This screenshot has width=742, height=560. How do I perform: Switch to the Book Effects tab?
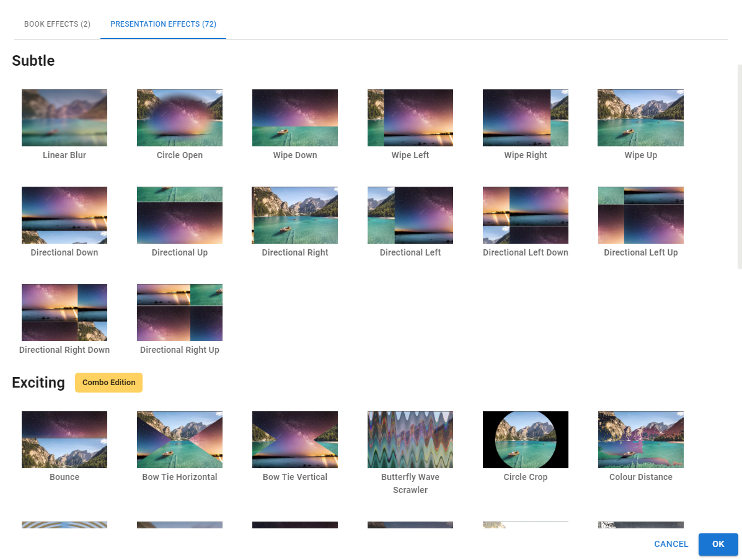tap(57, 24)
